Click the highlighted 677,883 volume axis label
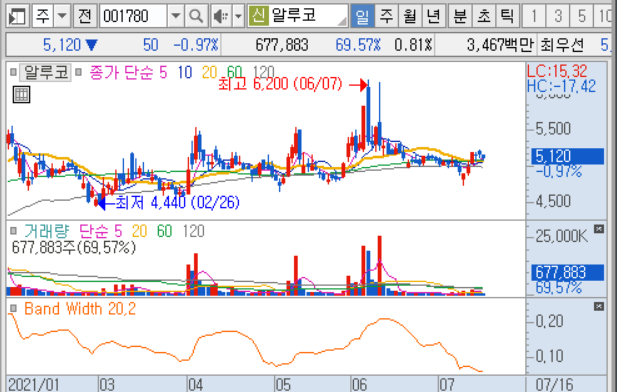This screenshot has width=617, height=392. pyautogui.click(x=567, y=272)
